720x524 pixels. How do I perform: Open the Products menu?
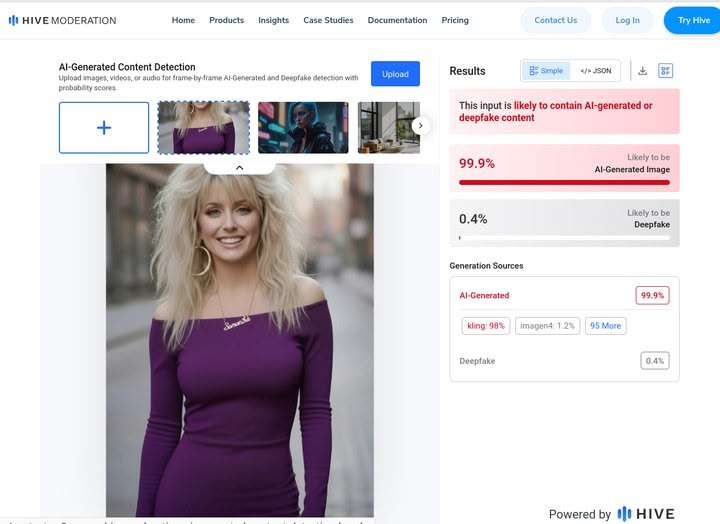pyautogui.click(x=226, y=20)
